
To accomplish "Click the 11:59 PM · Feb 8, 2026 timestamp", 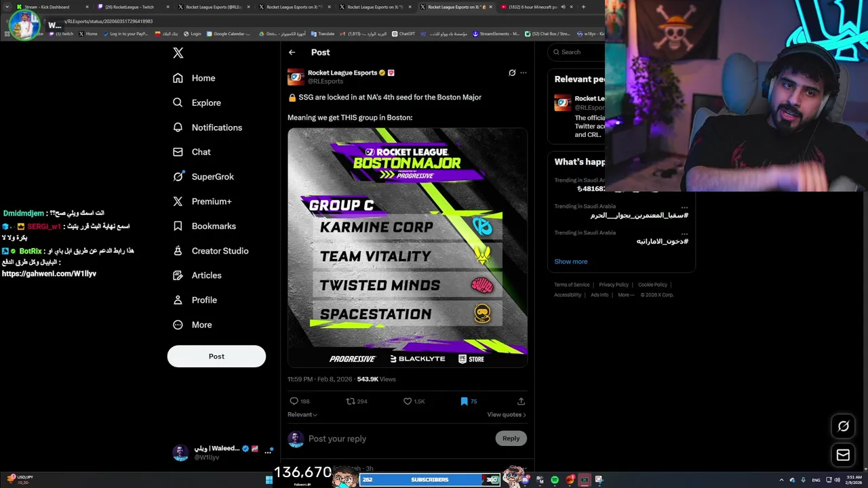I will 320,380.
